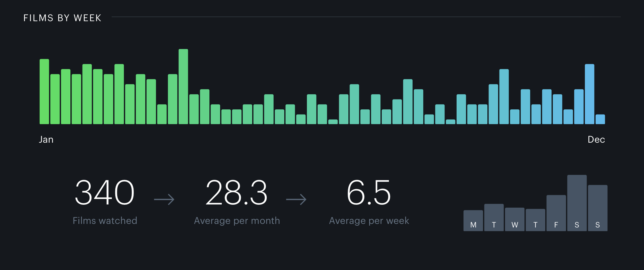Click the 28.3 average per month figure
Screen dimensions: 644x270
(x=236, y=193)
